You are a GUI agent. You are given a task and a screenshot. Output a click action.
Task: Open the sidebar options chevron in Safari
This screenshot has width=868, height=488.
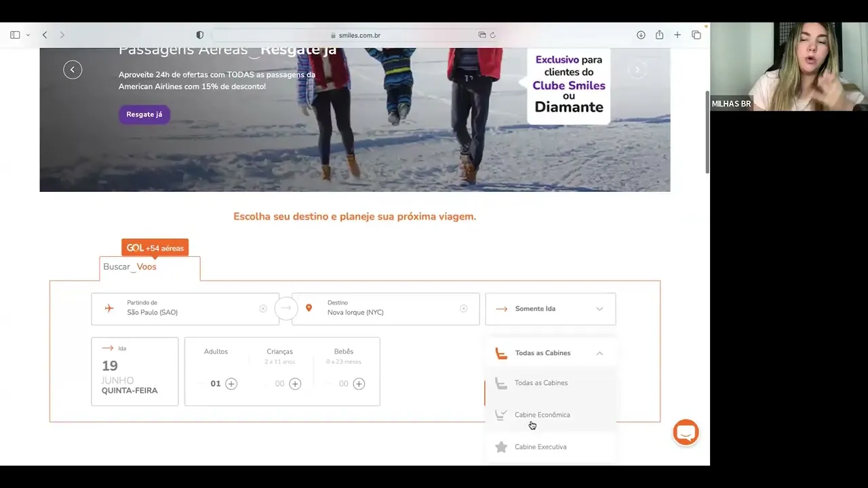[x=28, y=35]
